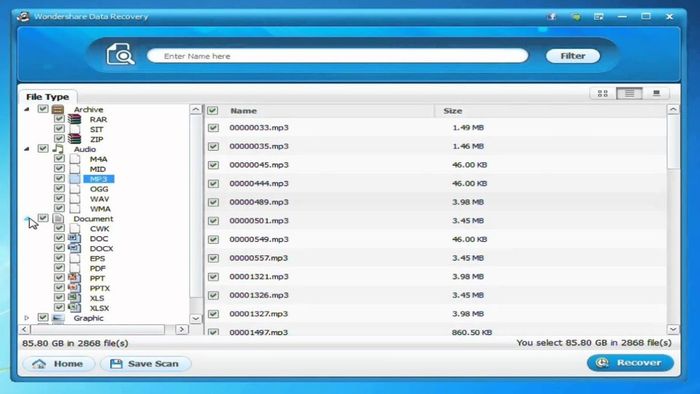The image size is (700, 394).
Task: Uncheck the MP3 file type checkbox
Action: [59, 178]
